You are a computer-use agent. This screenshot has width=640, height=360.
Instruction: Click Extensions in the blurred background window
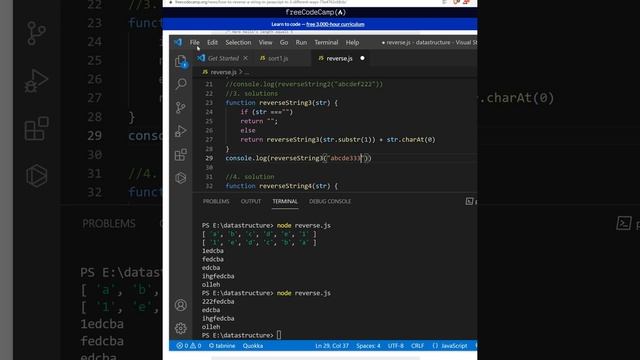pos(36,129)
